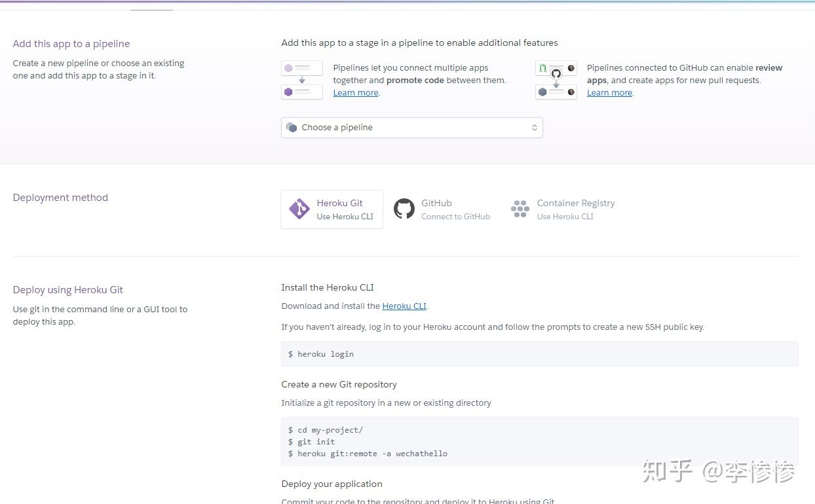The width and height of the screenshot is (815, 504).
Task: Open Learn more link about promote code
Action: (x=356, y=93)
